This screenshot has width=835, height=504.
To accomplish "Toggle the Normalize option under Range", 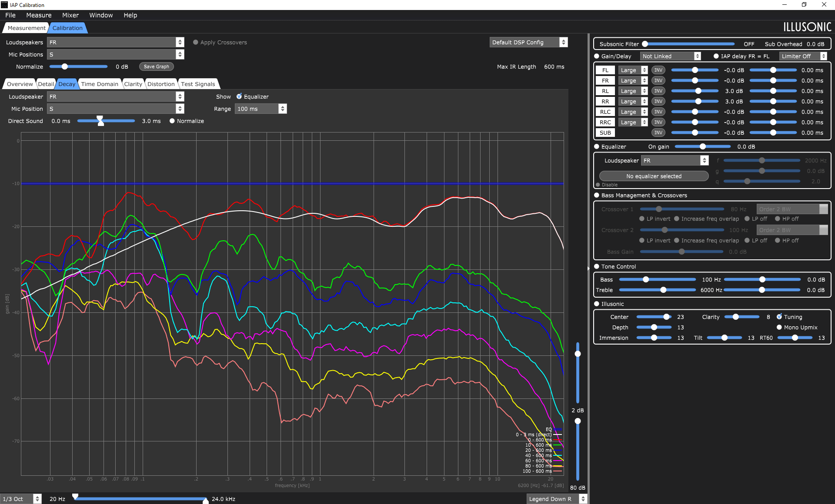I will point(172,121).
